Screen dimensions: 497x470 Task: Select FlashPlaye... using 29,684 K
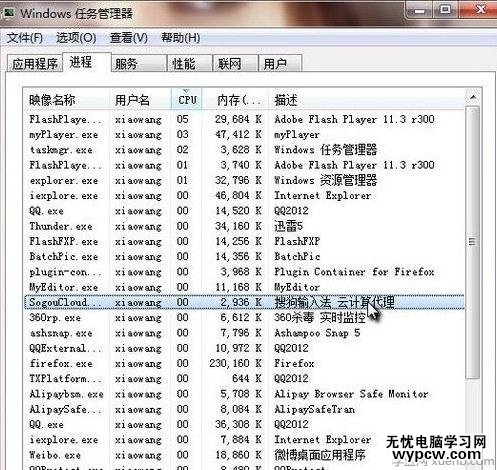(244, 119)
